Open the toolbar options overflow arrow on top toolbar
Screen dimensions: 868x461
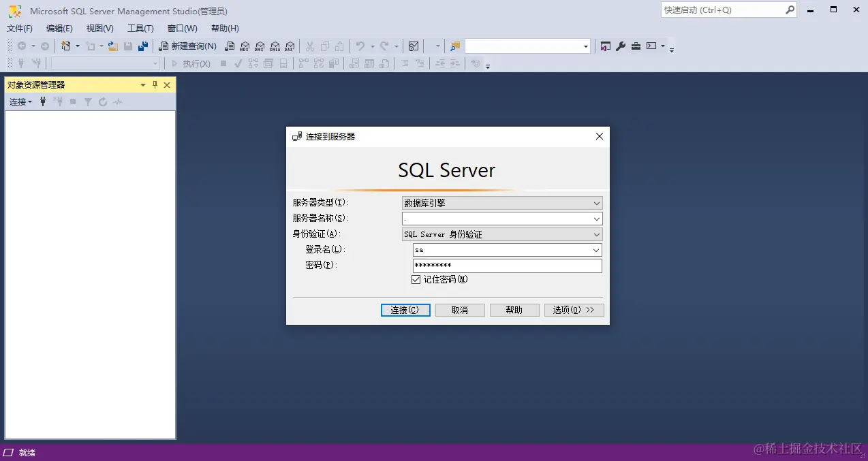[x=672, y=49]
